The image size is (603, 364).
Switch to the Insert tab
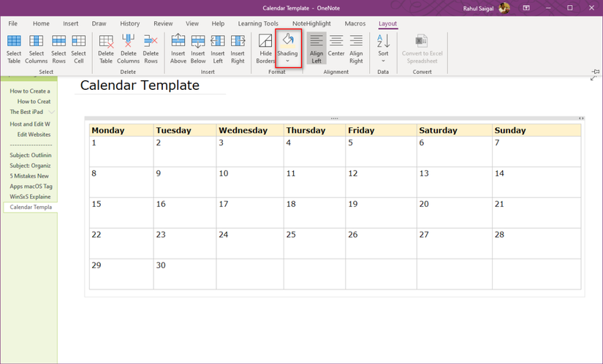tap(71, 23)
